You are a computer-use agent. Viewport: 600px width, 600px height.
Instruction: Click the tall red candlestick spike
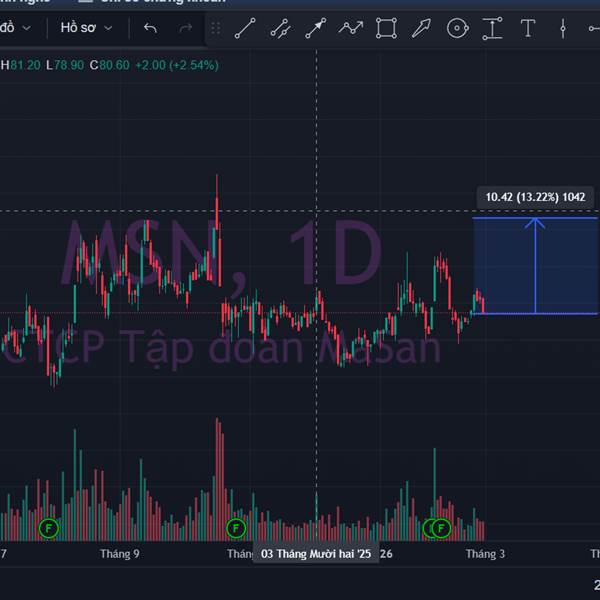(217, 202)
